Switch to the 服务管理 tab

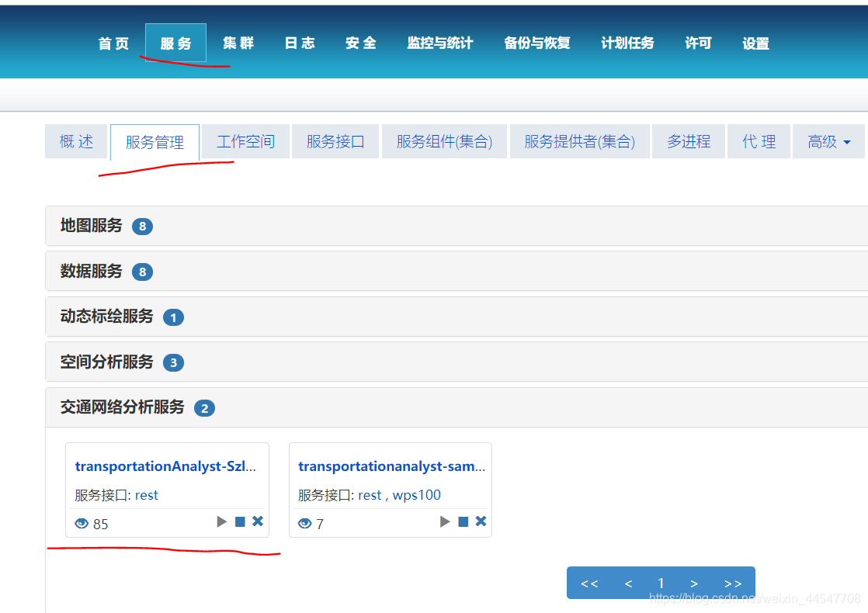pyautogui.click(x=155, y=142)
